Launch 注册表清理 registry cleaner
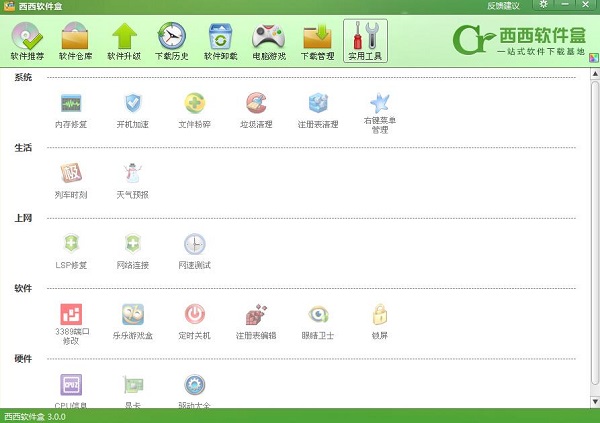 click(x=318, y=111)
